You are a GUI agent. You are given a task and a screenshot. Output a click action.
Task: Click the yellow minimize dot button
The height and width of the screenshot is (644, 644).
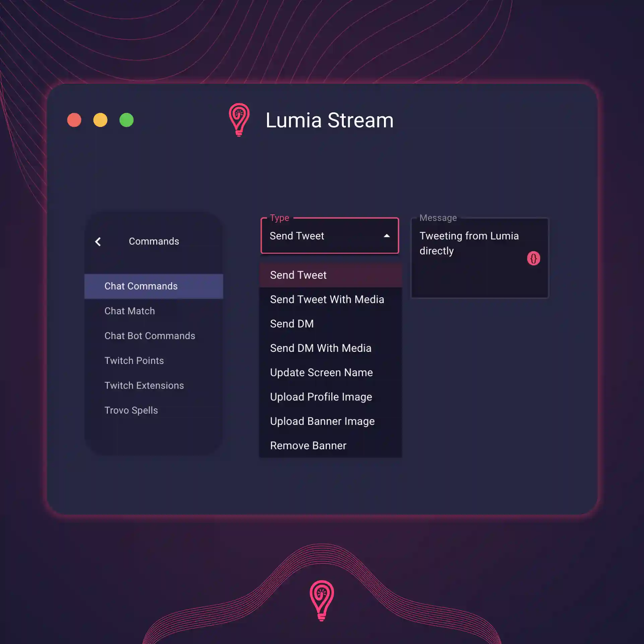[x=101, y=120]
